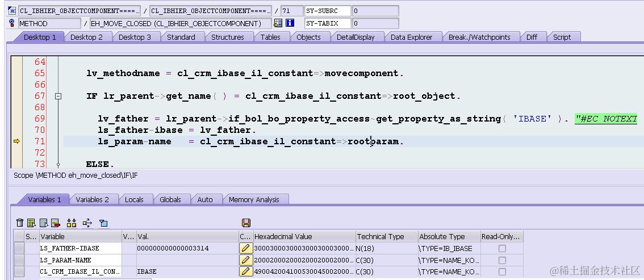Select the Auto tab

point(205,199)
